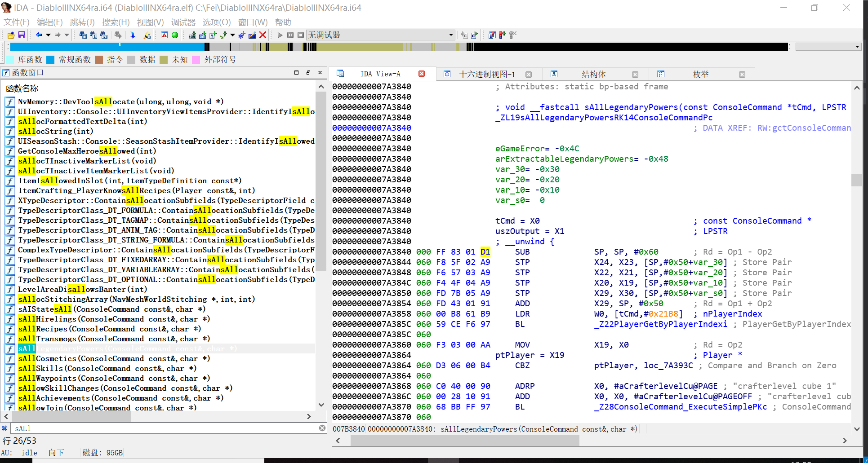
Task: Click the convert to data icon
Action: tap(203, 35)
